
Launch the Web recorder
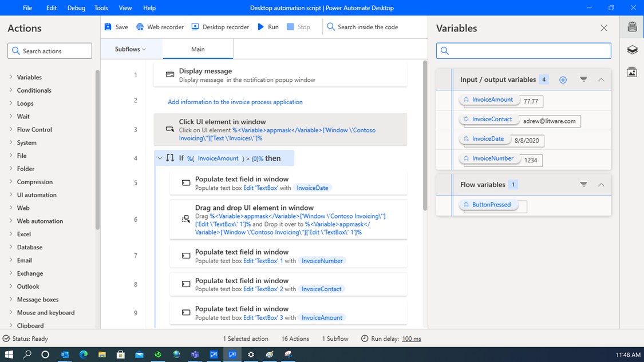click(x=159, y=26)
